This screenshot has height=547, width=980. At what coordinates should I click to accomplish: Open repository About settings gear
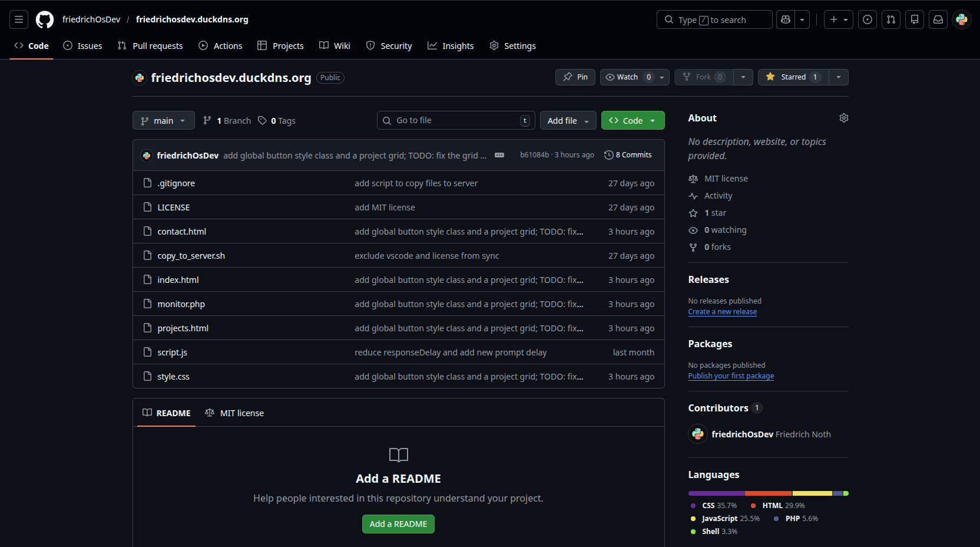coord(844,118)
